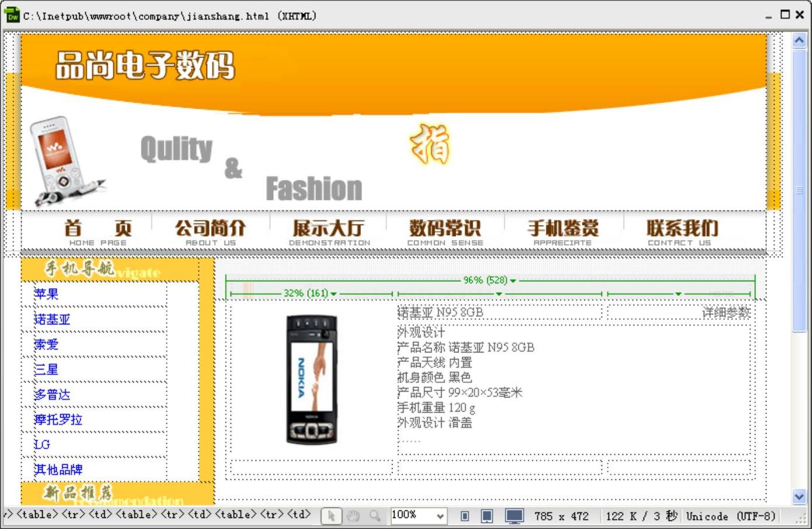This screenshot has height=529, width=812.
Task: Select the Nokia N95 phone image
Action: coord(311,380)
